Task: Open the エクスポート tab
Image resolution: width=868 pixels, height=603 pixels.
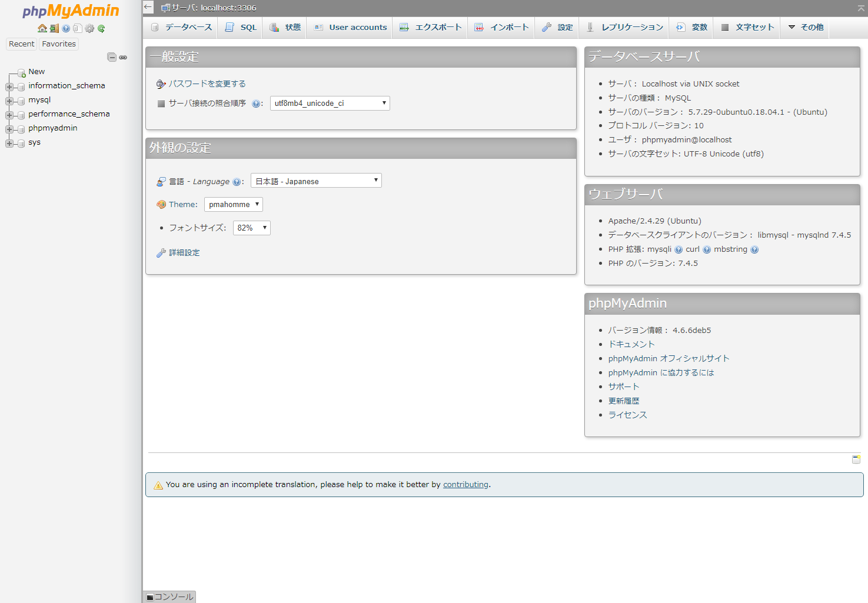Action: coord(430,28)
